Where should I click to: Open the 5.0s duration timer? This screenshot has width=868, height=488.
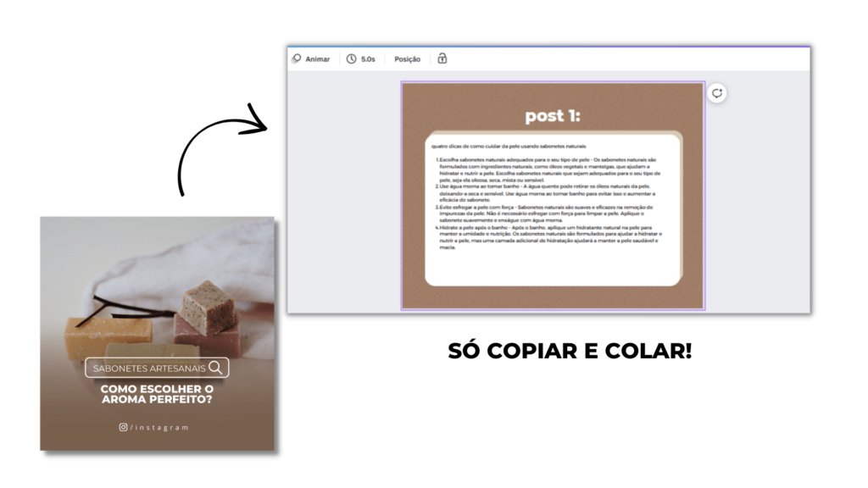(x=352, y=59)
